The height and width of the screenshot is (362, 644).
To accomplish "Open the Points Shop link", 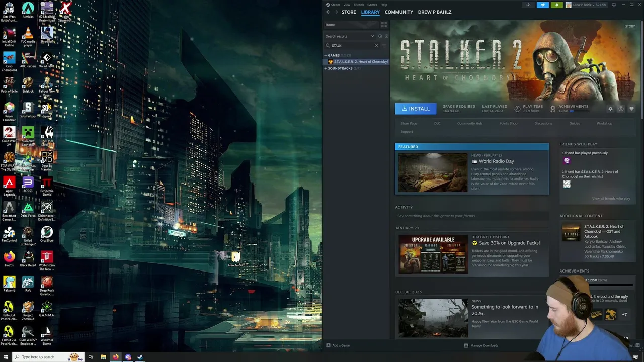I will (x=508, y=123).
